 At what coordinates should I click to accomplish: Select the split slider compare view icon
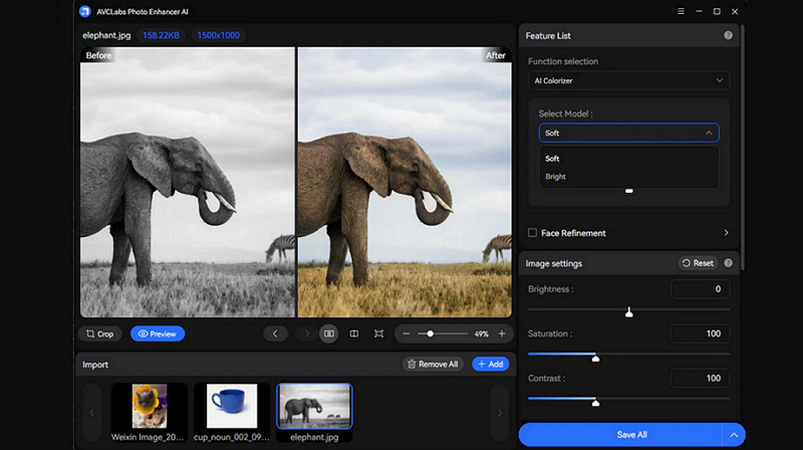point(354,334)
